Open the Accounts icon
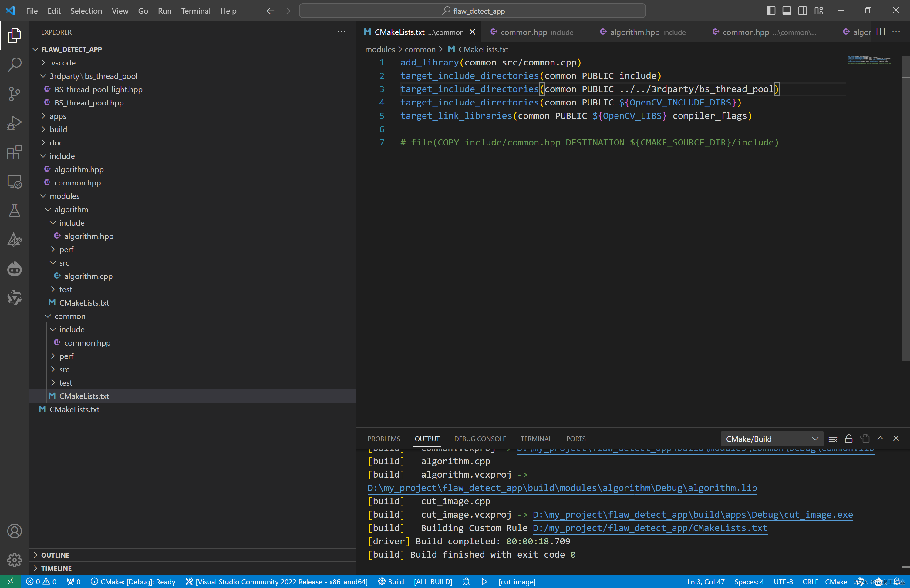The height and width of the screenshot is (588, 910). click(x=14, y=531)
